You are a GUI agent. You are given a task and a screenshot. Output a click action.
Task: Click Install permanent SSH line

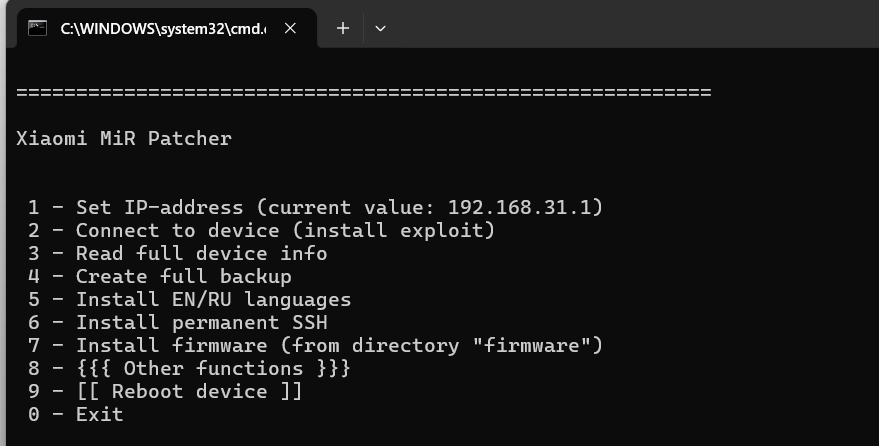[x=178, y=322]
